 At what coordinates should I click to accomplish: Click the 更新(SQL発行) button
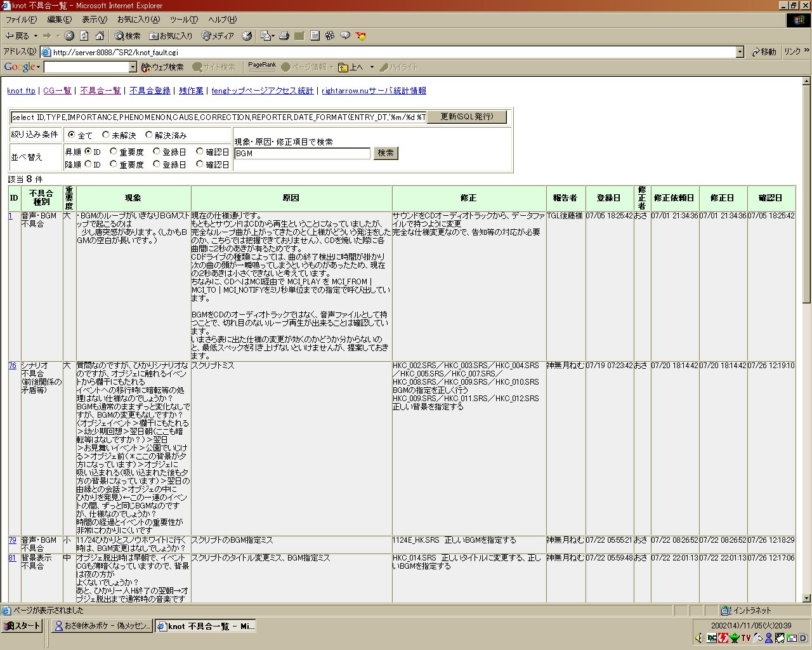[466, 117]
